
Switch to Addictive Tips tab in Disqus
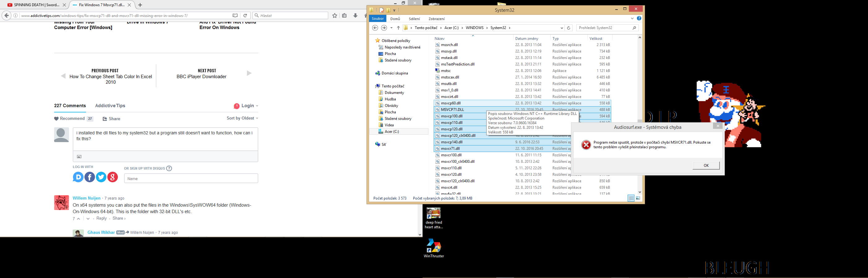[x=110, y=106]
